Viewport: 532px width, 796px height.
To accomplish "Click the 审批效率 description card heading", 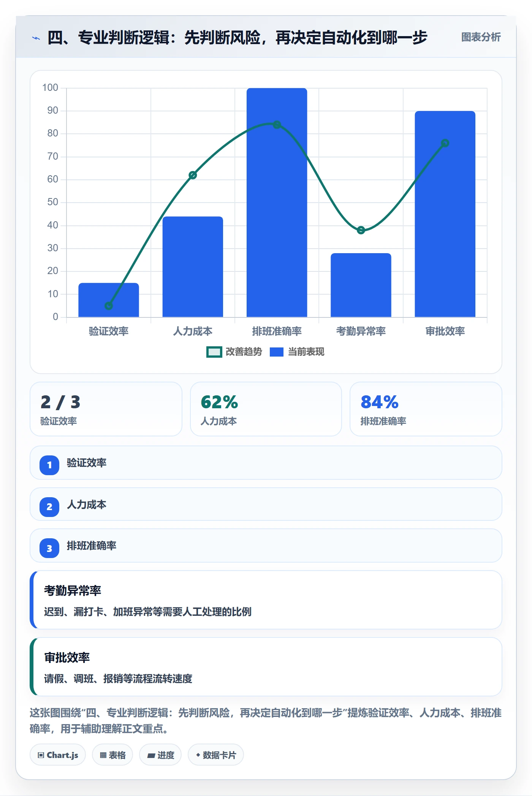I will 67,658.
